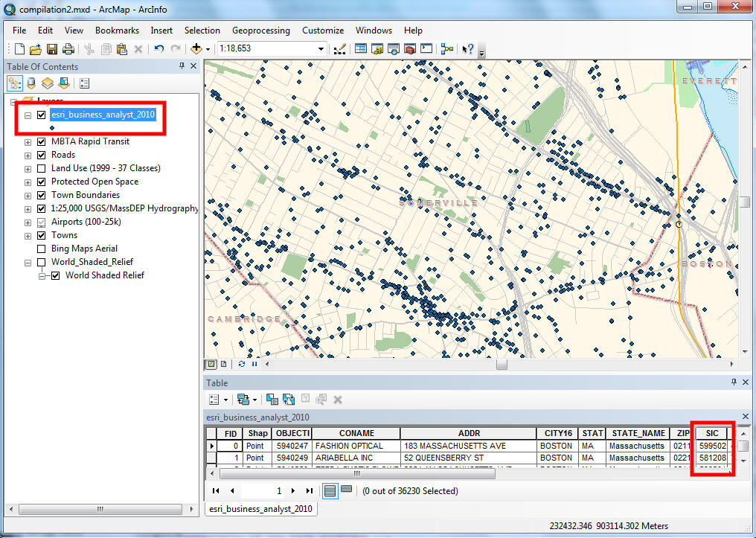Uncheck the Town Boundaries layer
The image size is (756, 538).
coord(42,195)
